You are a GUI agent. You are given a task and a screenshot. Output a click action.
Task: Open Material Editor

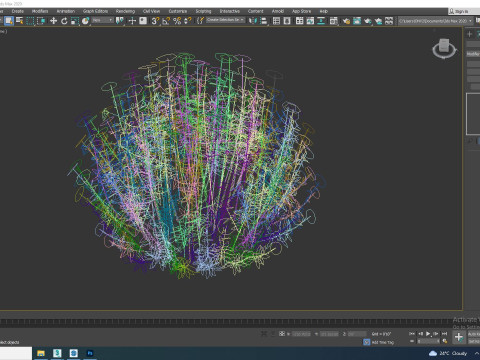pyautogui.click(x=333, y=21)
